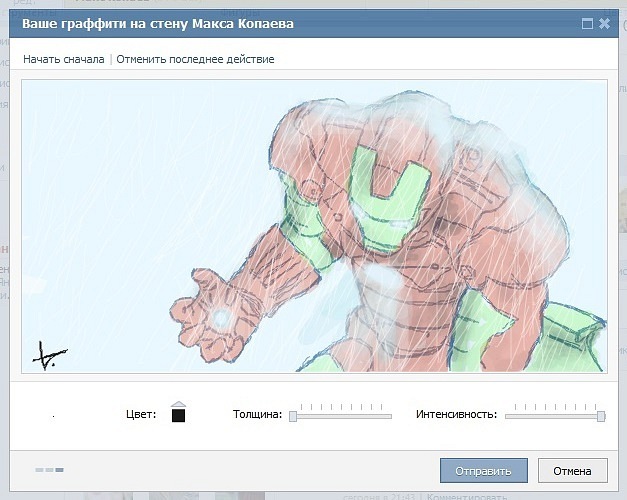Click the Интенсивность intensity slider handle

(601, 416)
